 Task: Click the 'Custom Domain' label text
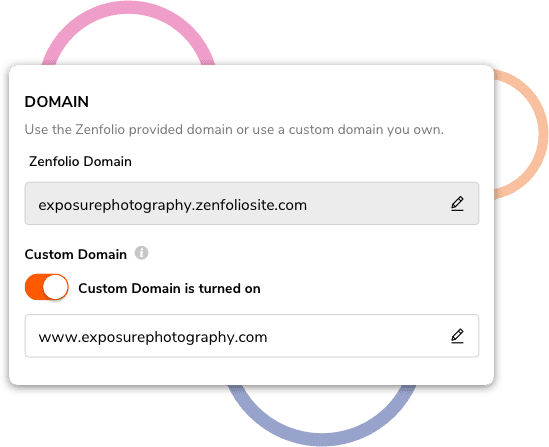pyautogui.click(x=76, y=254)
